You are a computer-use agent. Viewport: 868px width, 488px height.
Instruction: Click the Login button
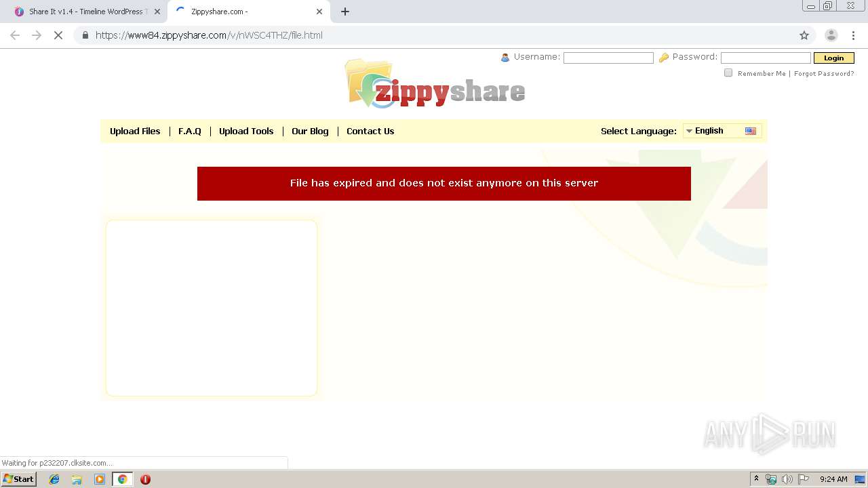[x=834, y=58]
